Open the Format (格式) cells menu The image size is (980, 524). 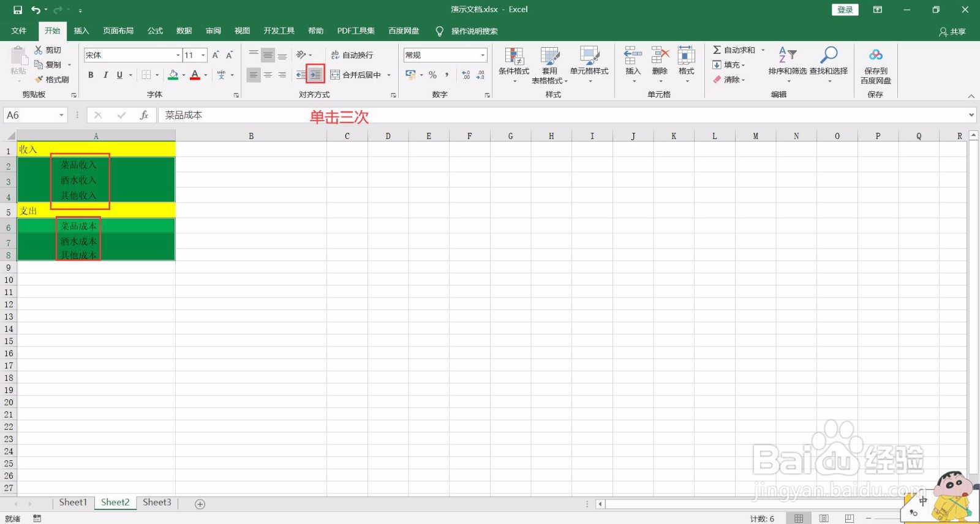(687, 65)
